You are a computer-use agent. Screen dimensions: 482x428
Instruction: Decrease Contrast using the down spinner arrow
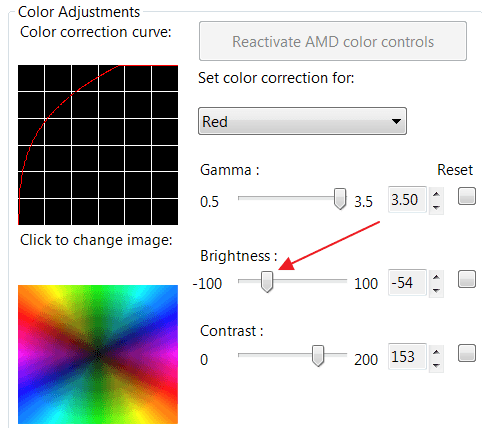point(436,365)
